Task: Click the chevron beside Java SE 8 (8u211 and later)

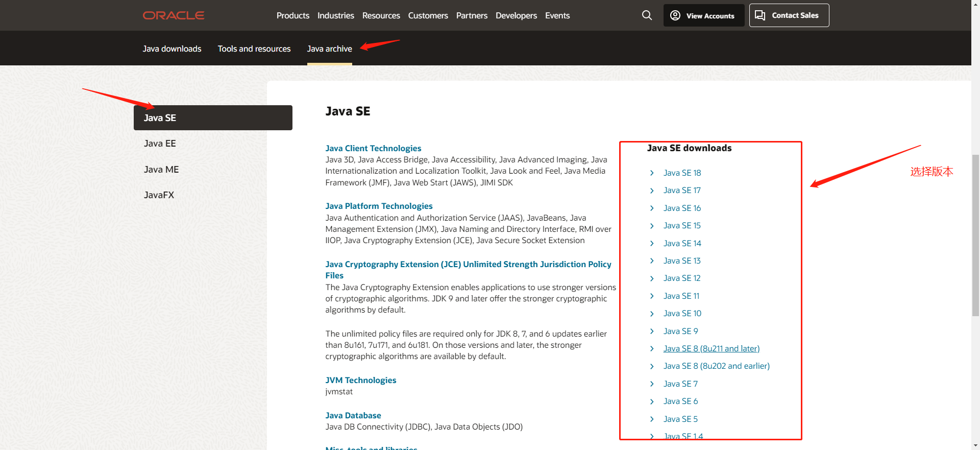Action: [x=652, y=349]
